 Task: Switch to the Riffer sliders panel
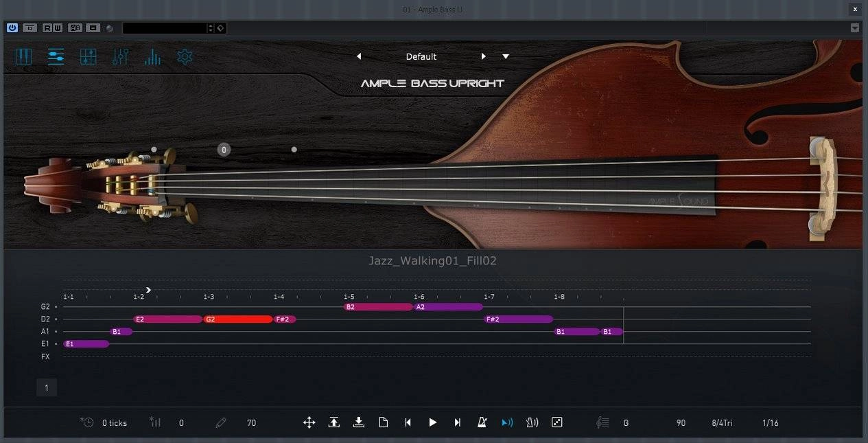[x=56, y=56]
